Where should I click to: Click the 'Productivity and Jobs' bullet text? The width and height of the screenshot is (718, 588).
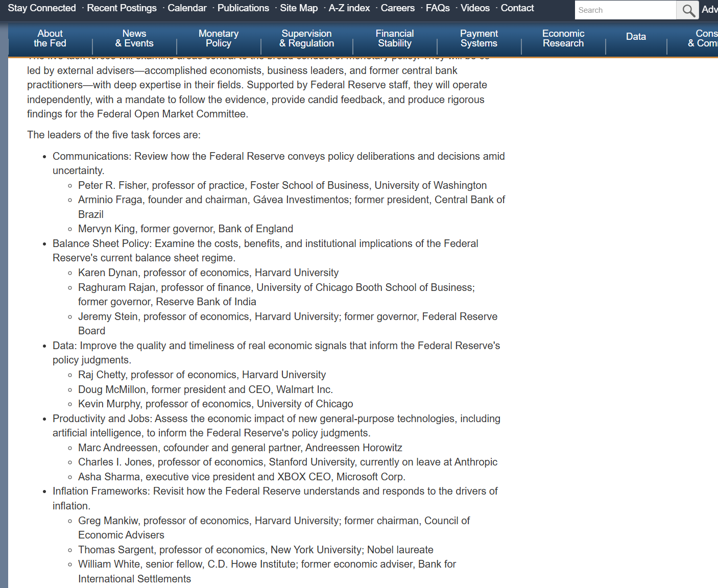pos(276,426)
